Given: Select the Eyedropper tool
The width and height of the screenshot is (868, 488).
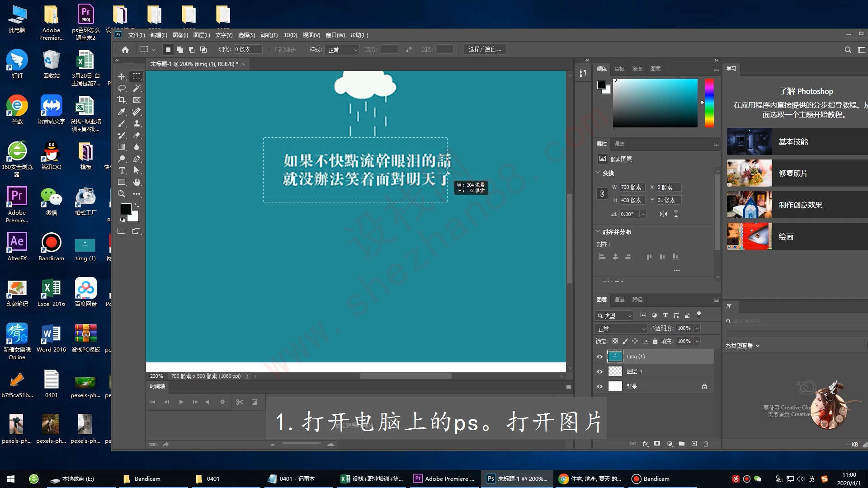Looking at the screenshot, I should click(122, 112).
